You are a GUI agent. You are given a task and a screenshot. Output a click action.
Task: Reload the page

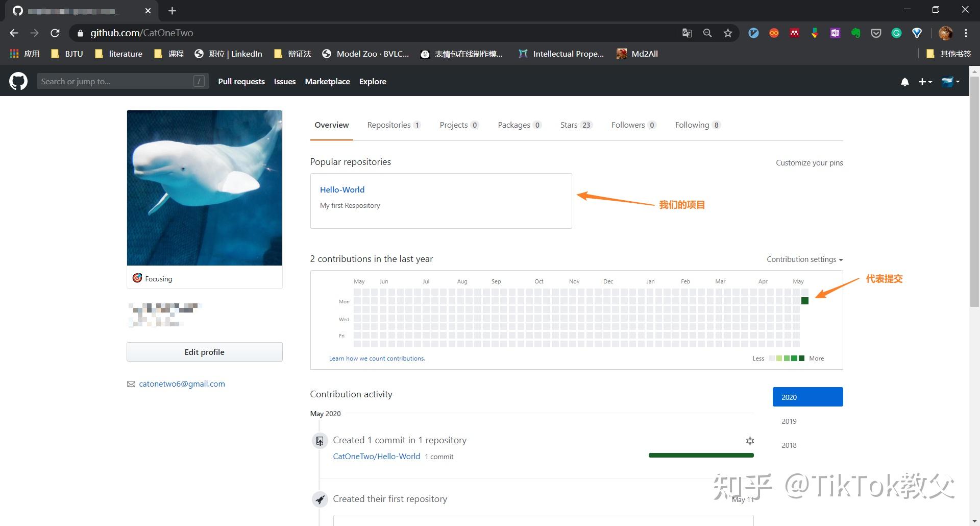click(x=55, y=33)
